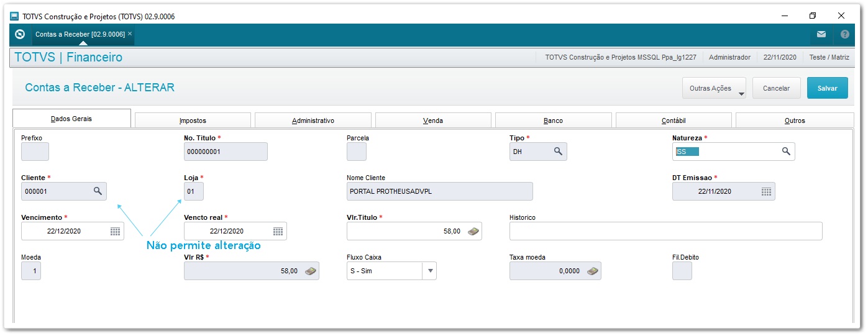Viewport: 868px width, 336px height.
Task: Open the Vlr.Titulo calculator money icon
Action: coord(473,231)
